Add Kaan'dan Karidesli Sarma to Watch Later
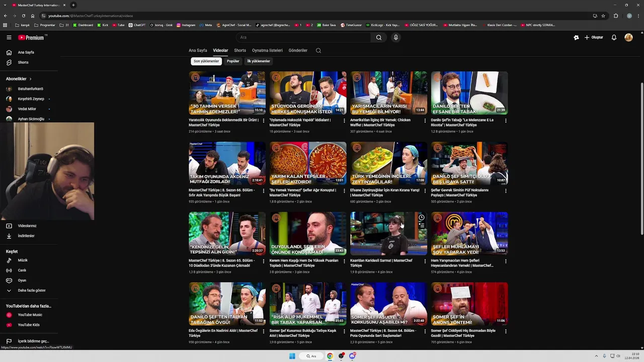 (x=422, y=218)
